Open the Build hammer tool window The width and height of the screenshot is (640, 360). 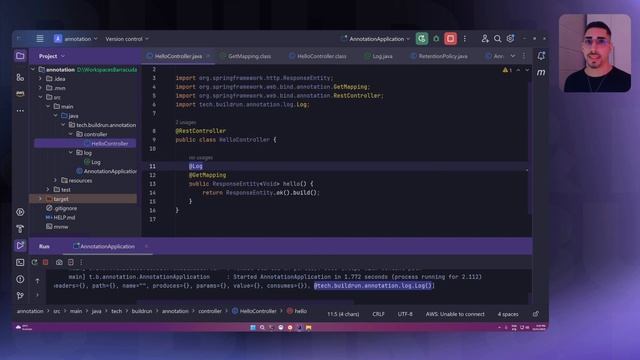pos(20,229)
